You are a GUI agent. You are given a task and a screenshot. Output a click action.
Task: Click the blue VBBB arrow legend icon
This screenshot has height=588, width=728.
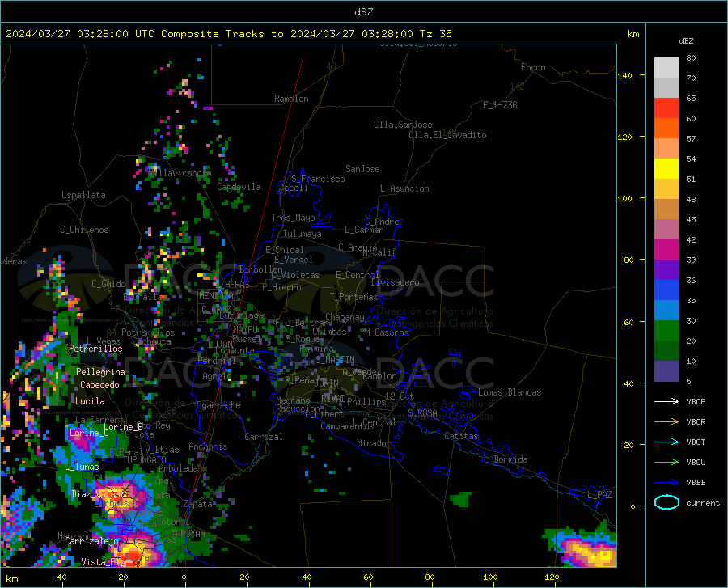(667, 482)
